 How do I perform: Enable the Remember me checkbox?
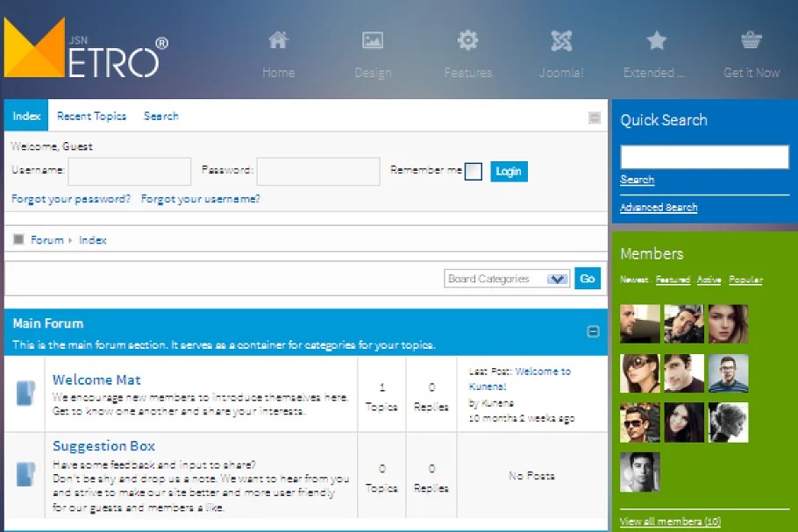474,172
